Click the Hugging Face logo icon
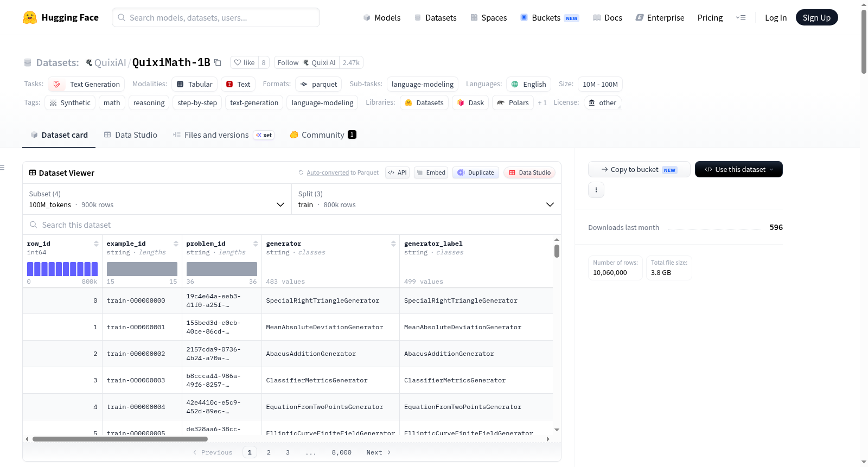Viewport: 868px width, 467px height. pyautogui.click(x=30, y=17)
